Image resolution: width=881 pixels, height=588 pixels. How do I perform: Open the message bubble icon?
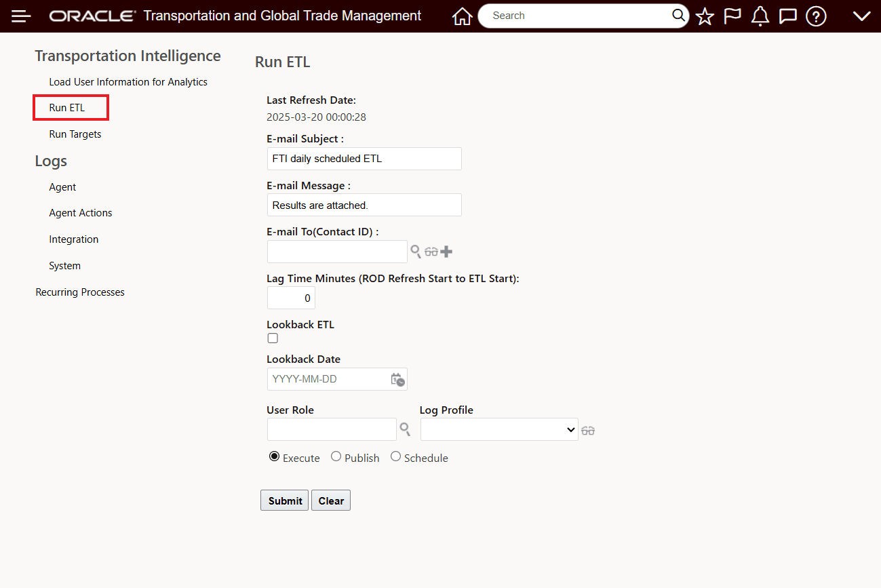point(787,16)
